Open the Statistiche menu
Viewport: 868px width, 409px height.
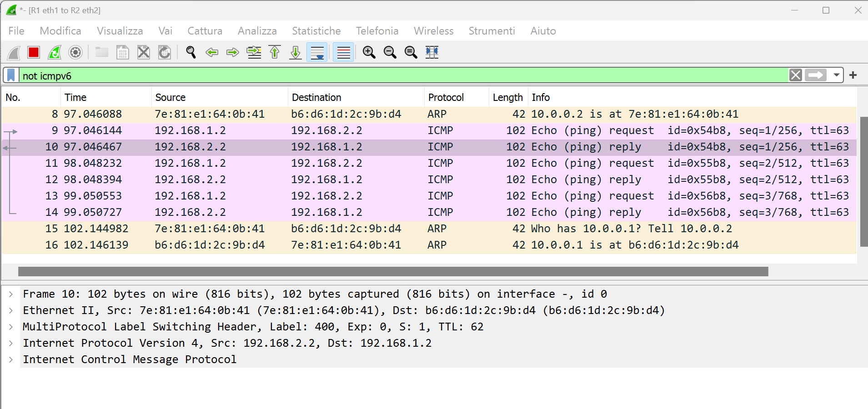pyautogui.click(x=316, y=31)
